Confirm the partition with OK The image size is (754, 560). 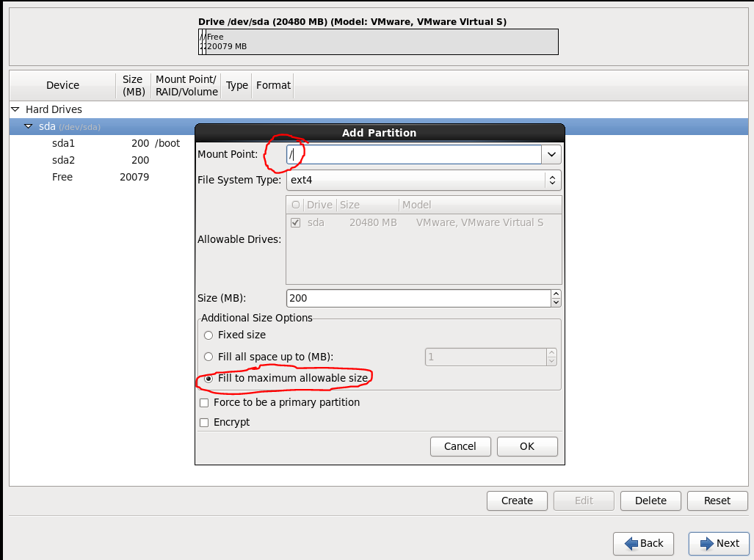[x=527, y=446]
